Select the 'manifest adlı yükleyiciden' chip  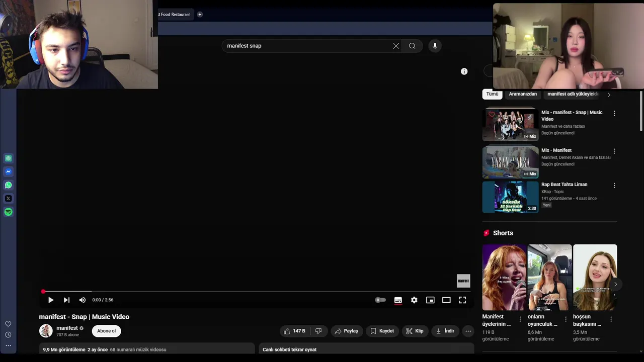point(573,94)
